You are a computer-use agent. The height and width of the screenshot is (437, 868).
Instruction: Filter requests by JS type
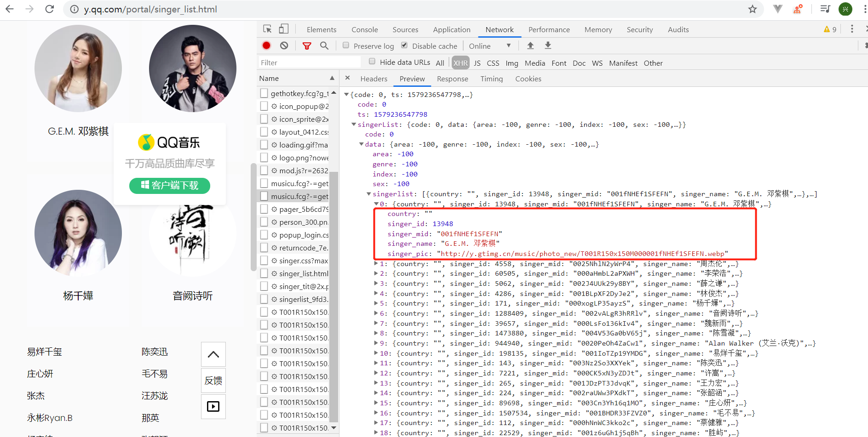(477, 63)
